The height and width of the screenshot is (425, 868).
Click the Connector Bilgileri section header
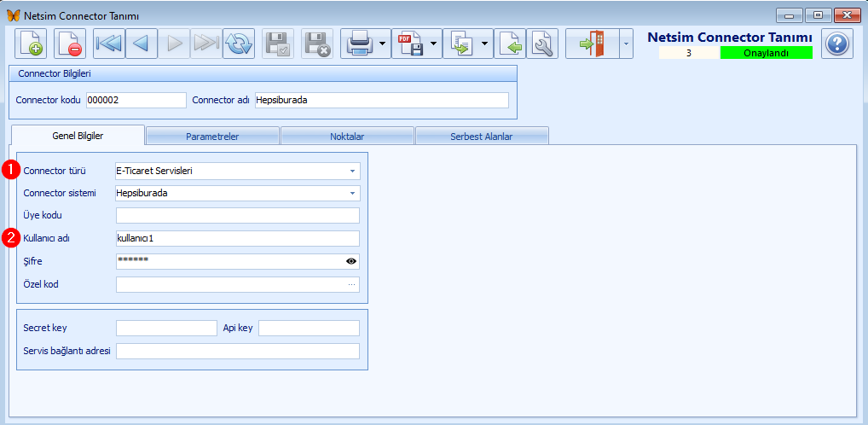(263, 73)
